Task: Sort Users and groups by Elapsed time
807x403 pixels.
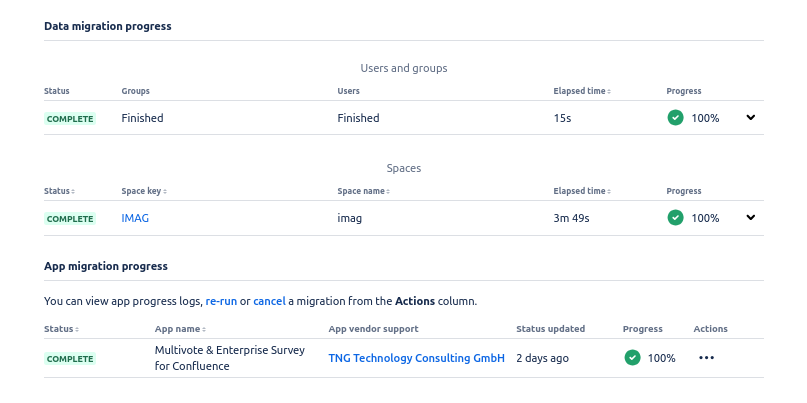Action: 582,91
